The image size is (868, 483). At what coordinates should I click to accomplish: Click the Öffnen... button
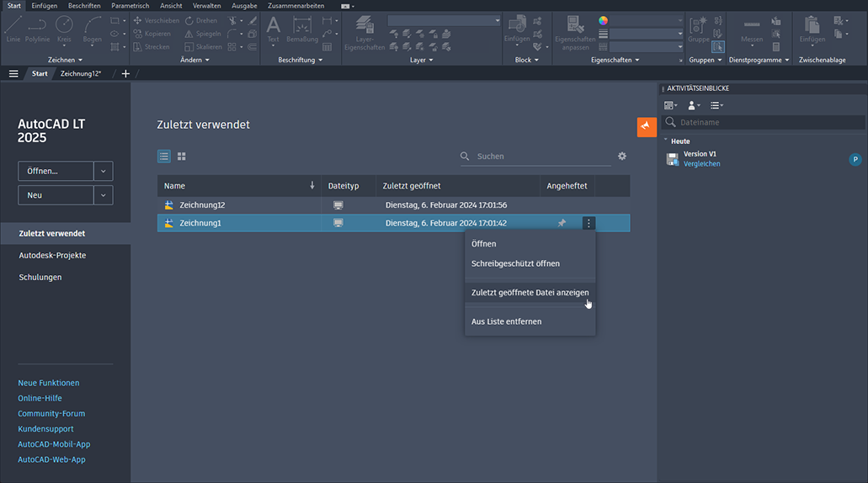point(56,171)
